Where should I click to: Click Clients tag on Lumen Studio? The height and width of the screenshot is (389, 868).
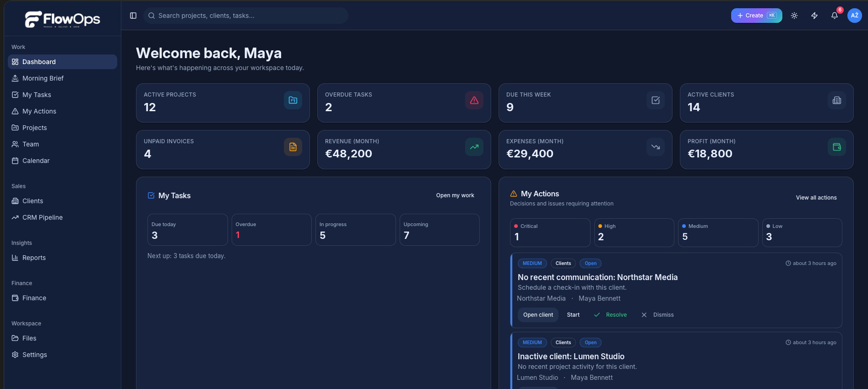click(563, 343)
